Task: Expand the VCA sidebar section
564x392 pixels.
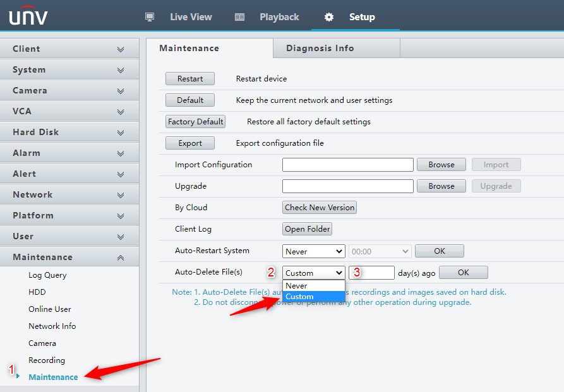Action: click(x=69, y=112)
